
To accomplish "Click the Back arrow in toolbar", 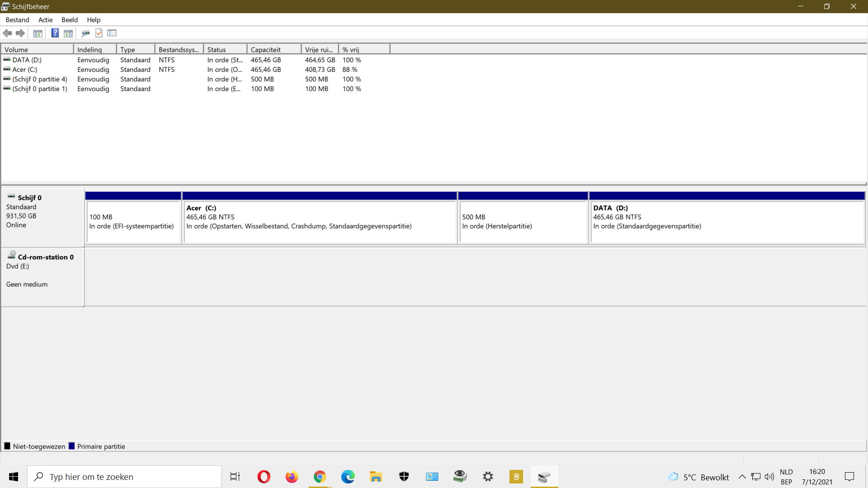I will (7, 33).
